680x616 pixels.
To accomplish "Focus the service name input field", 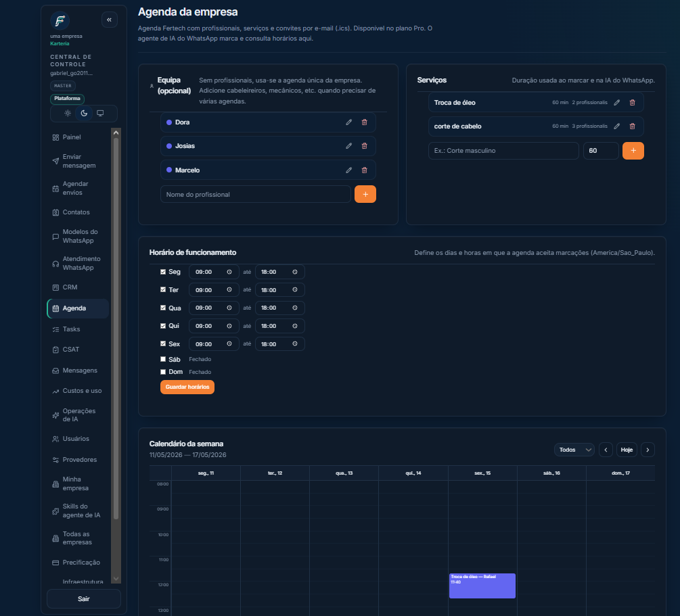I will (503, 151).
